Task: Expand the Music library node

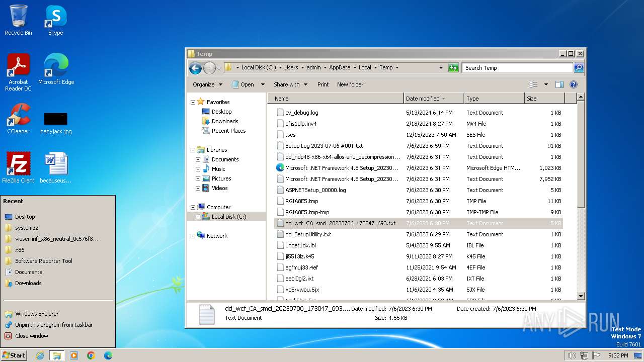Action: tap(198, 169)
